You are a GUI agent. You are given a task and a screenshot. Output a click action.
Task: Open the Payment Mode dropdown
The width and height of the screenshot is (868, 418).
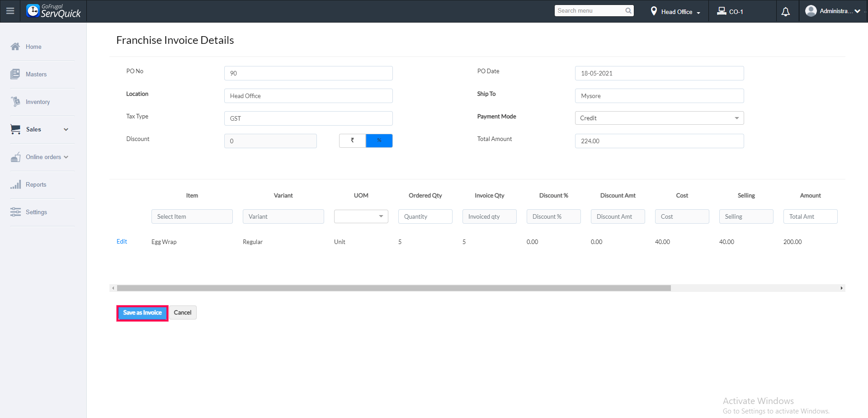point(659,118)
